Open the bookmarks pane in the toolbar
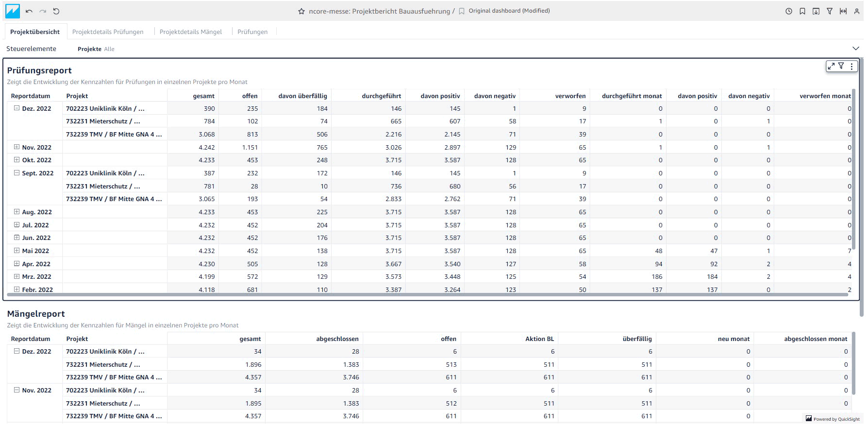The width and height of the screenshot is (868, 426). (802, 11)
